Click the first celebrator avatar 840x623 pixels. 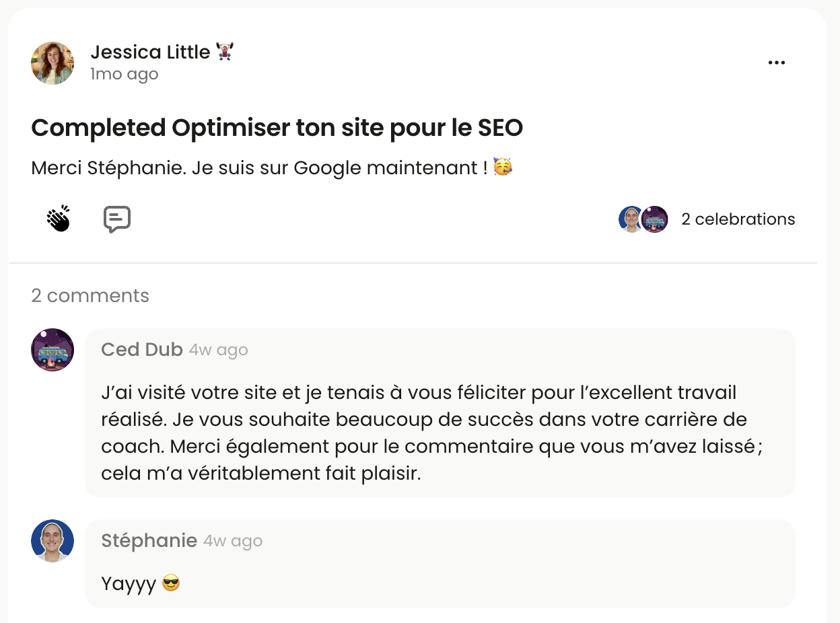click(x=631, y=219)
